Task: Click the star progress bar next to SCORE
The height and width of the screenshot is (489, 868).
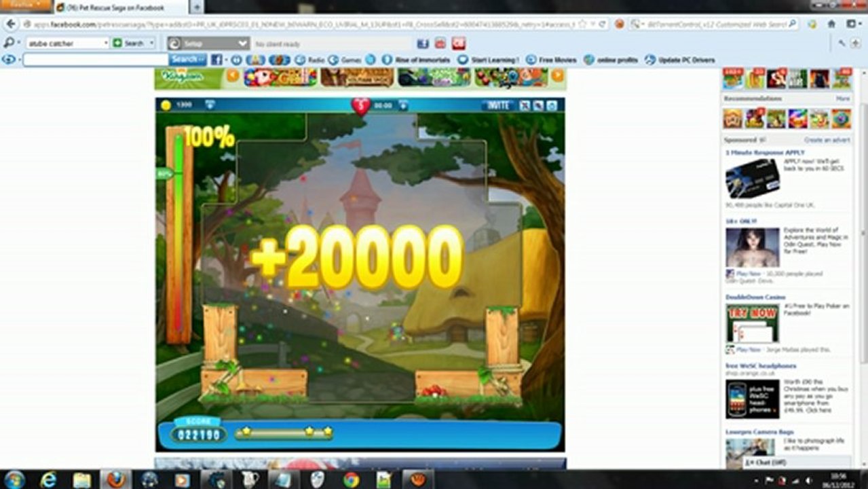Action: click(284, 433)
